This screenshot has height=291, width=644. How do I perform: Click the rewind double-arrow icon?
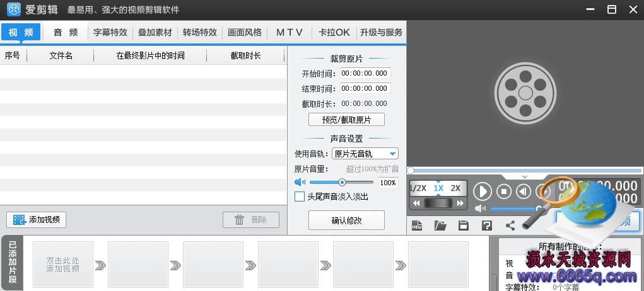[416, 203]
